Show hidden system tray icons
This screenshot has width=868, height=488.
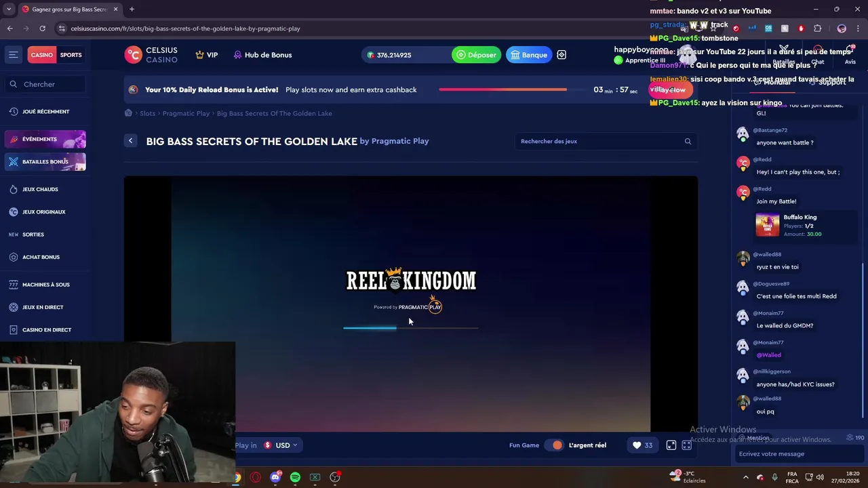click(x=746, y=477)
